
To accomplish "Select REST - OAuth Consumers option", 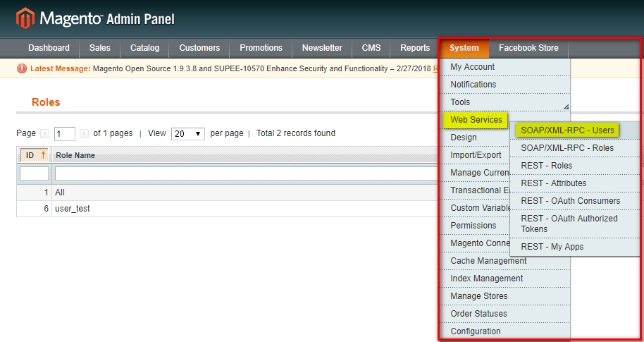I will tap(570, 201).
